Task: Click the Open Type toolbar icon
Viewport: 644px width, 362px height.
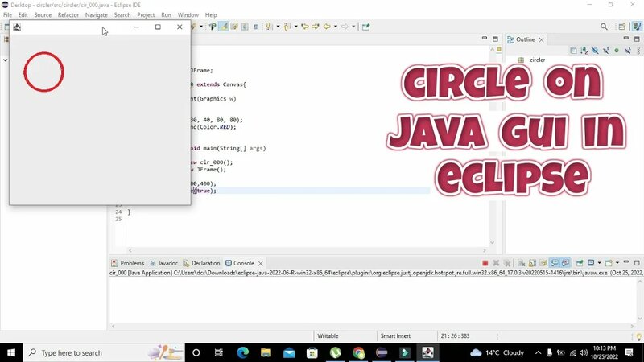Action: (x=213, y=27)
